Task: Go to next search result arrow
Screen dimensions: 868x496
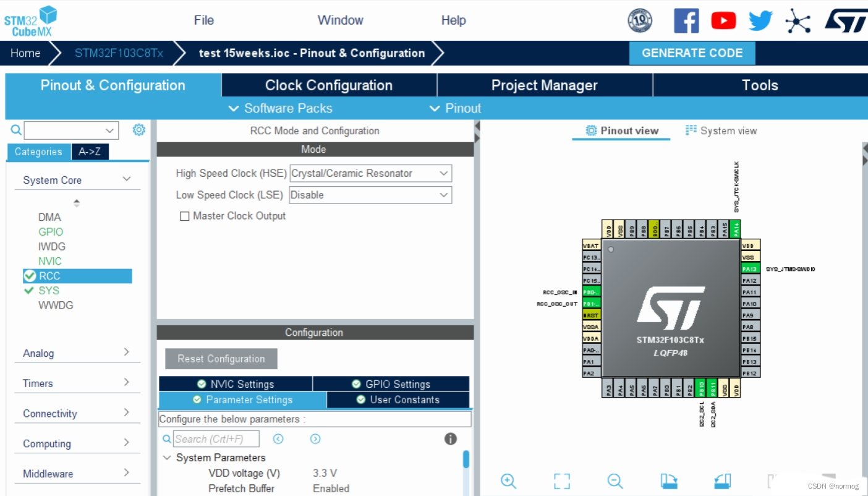Action: (315, 439)
